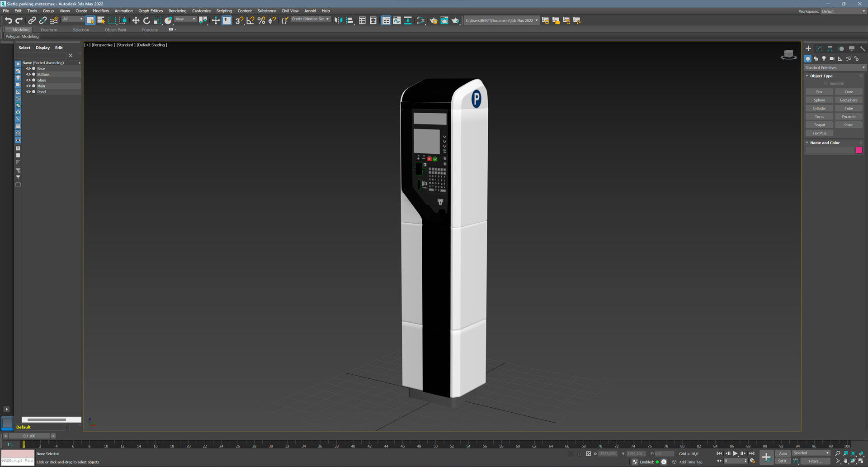868x467 pixels.
Task: Open the key Filters... button
Action: pyautogui.click(x=815, y=461)
